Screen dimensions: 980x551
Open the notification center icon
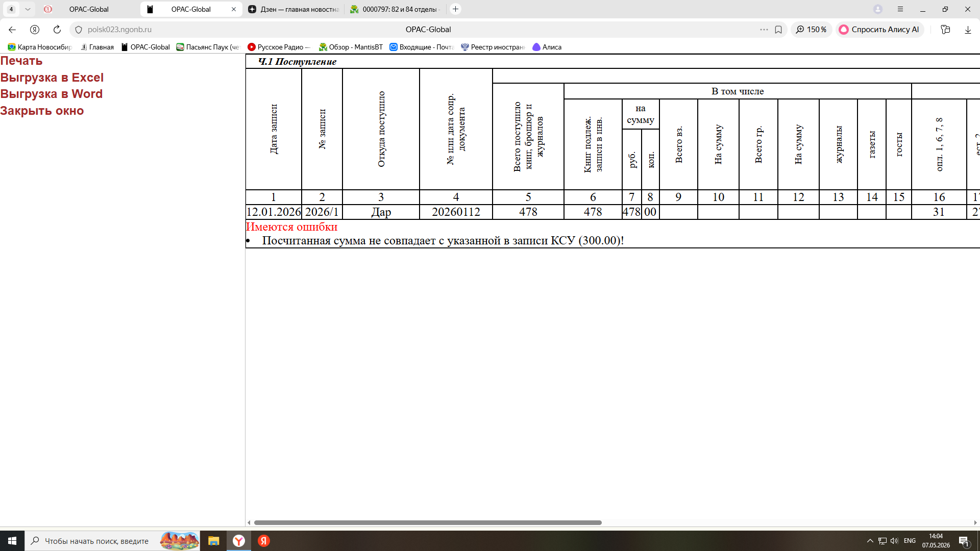pos(964,541)
